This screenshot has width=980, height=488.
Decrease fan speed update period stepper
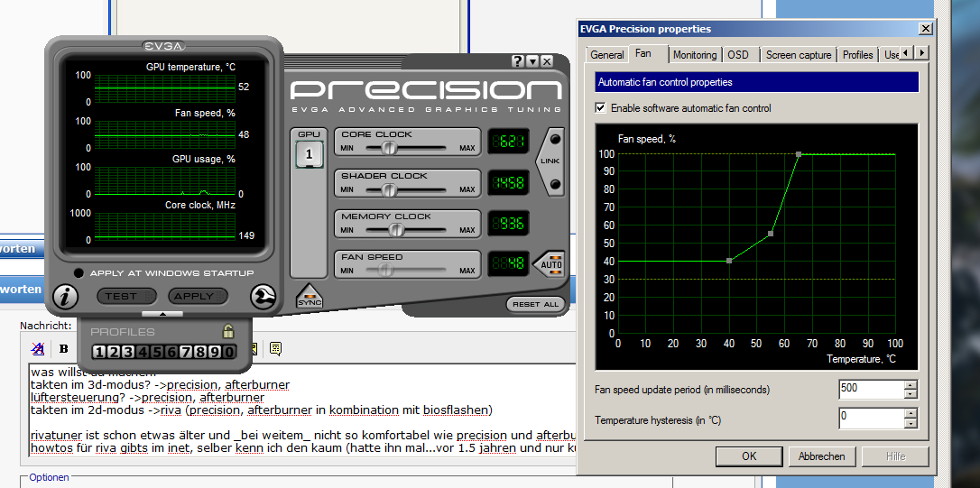pyautogui.click(x=911, y=393)
